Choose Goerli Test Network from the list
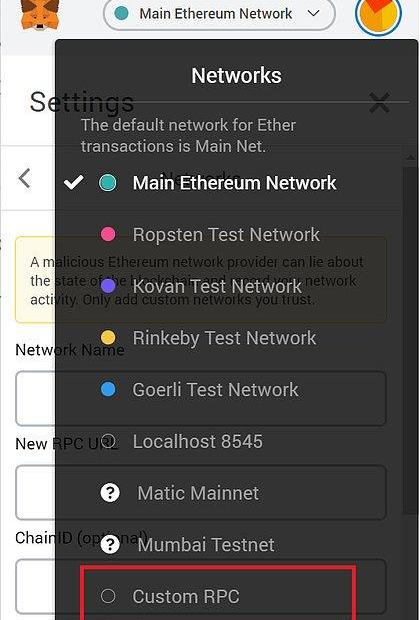Viewport: 420px width, 620px height. click(x=216, y=389)
